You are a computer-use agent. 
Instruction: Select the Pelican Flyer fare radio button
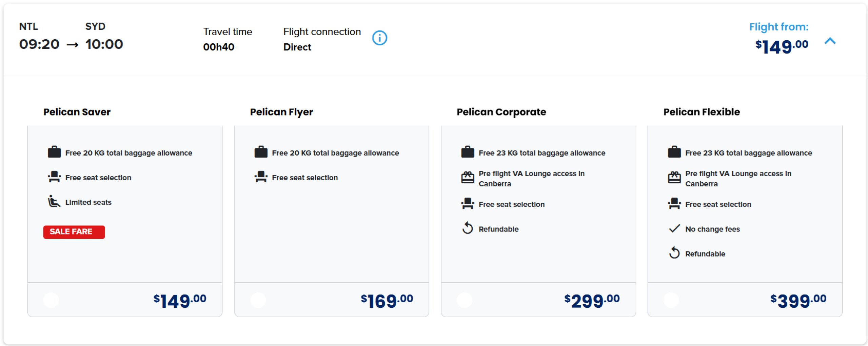tap(258, 300)
